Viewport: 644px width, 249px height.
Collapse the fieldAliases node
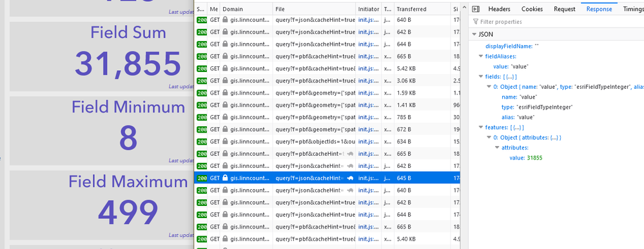click(481, 56)
